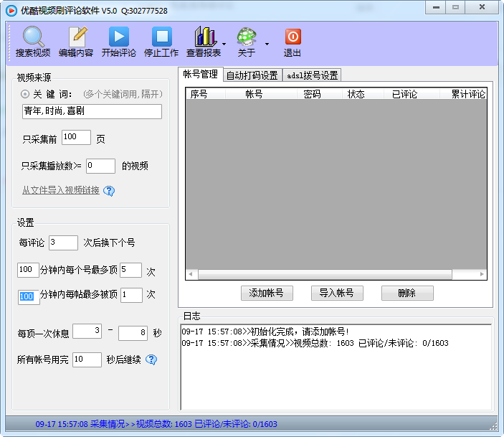
Task: Close the application window
Action: (482, 7)
